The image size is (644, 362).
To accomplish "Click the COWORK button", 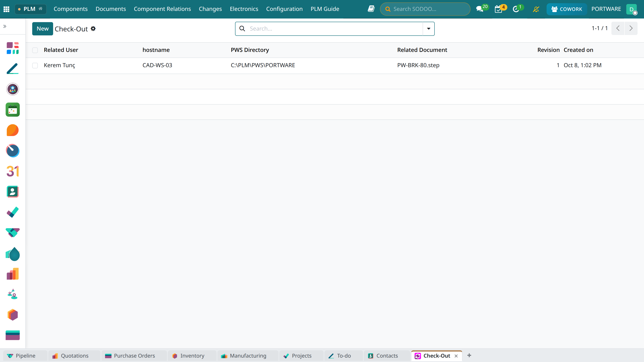I will pyautogui.click(x=567, y=9).
